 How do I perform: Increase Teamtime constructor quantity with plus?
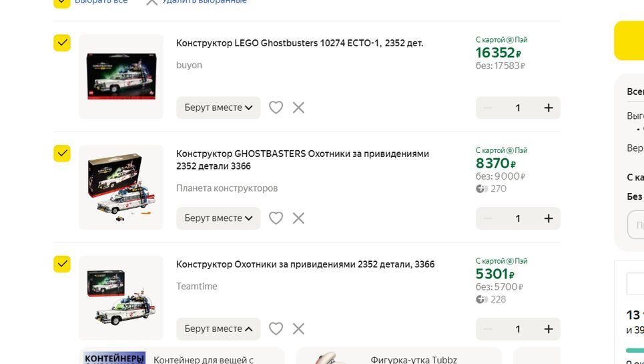[549, 329]
